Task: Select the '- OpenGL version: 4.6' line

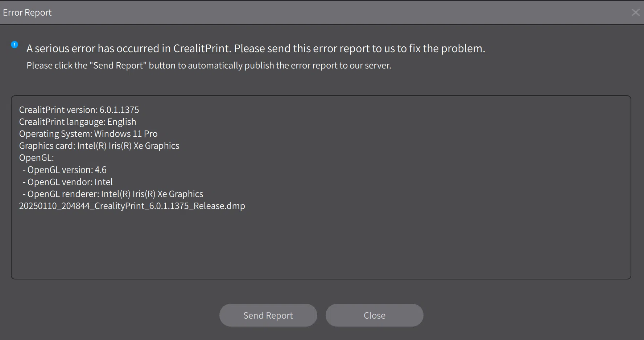Action: click(x=64, y=170)
